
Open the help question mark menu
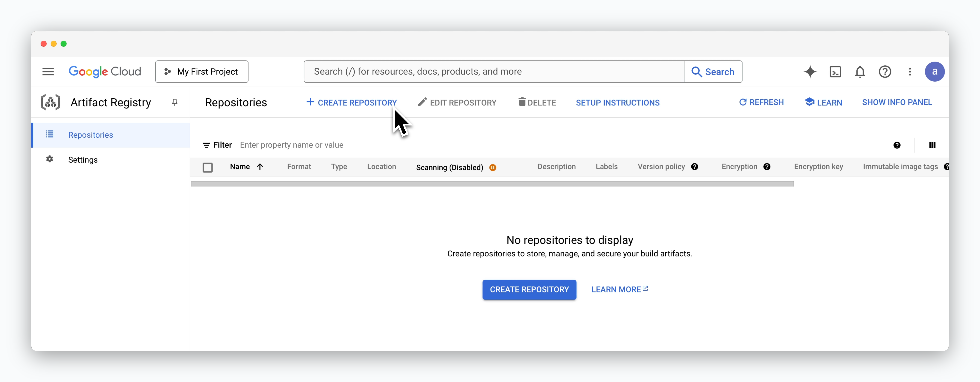(885, 71)
